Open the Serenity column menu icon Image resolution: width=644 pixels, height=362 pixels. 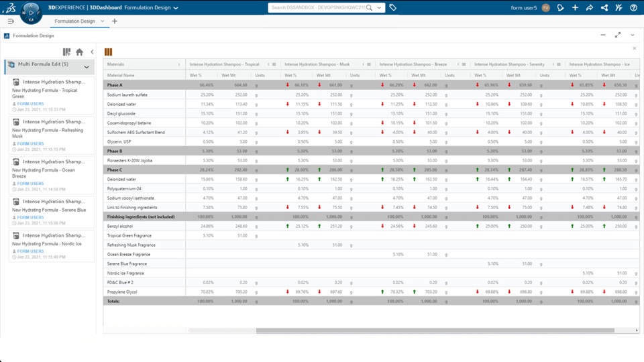tap(559, 64)
